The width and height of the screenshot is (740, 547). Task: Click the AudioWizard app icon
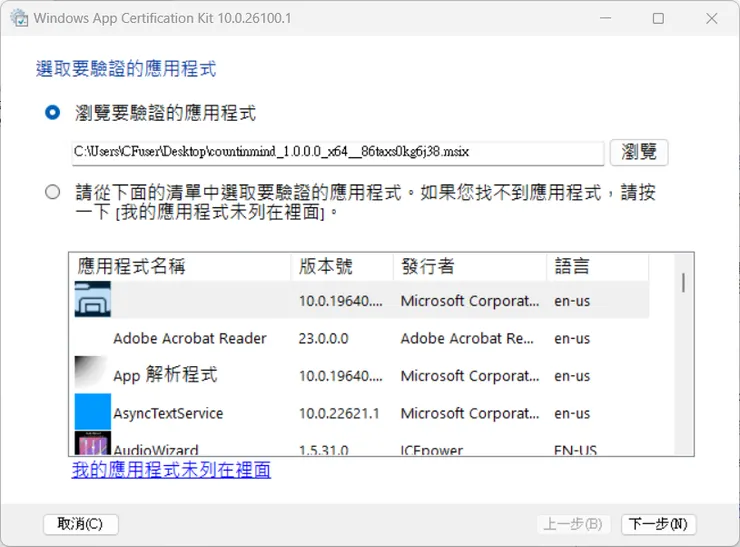tap(92, 443)
